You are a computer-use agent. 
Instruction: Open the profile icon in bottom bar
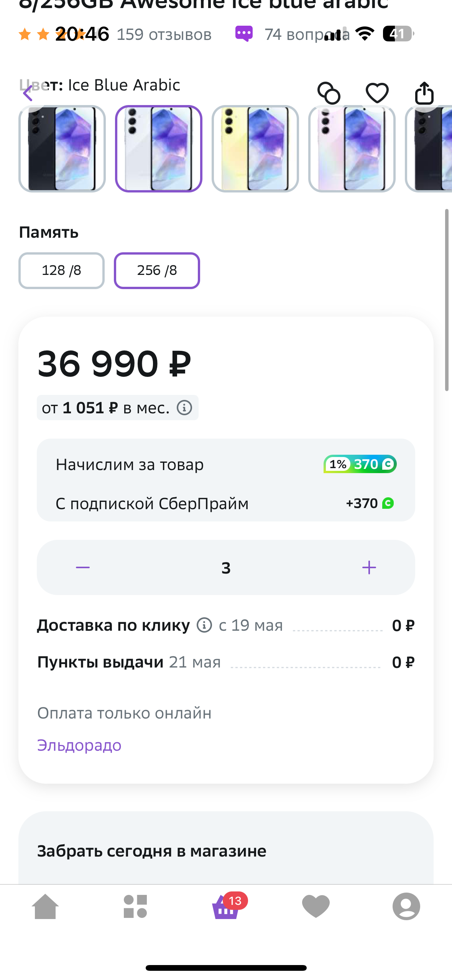tap(406, 906)
